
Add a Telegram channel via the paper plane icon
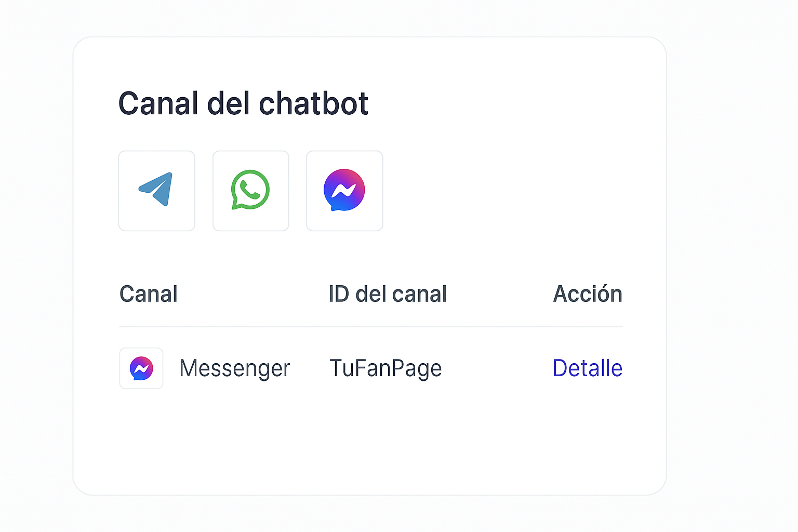coord(156,191)
